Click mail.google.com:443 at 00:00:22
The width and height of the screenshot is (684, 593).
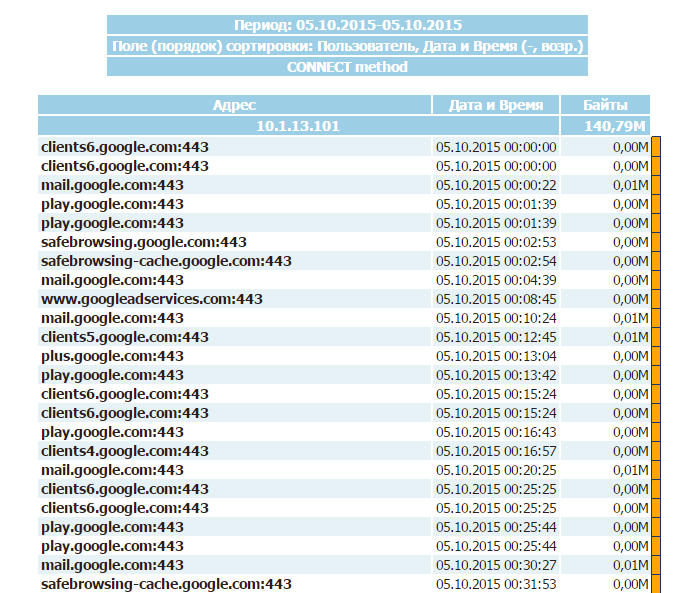coord(113,185)
